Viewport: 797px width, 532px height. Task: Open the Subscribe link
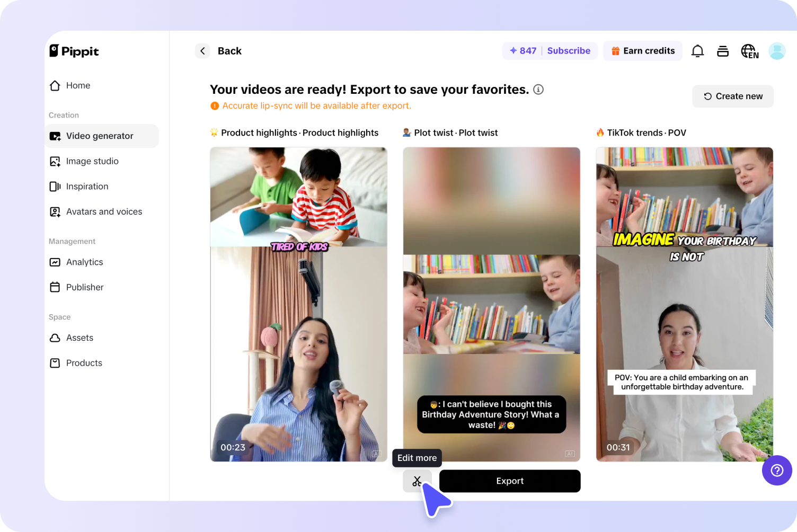pos(569,50)
